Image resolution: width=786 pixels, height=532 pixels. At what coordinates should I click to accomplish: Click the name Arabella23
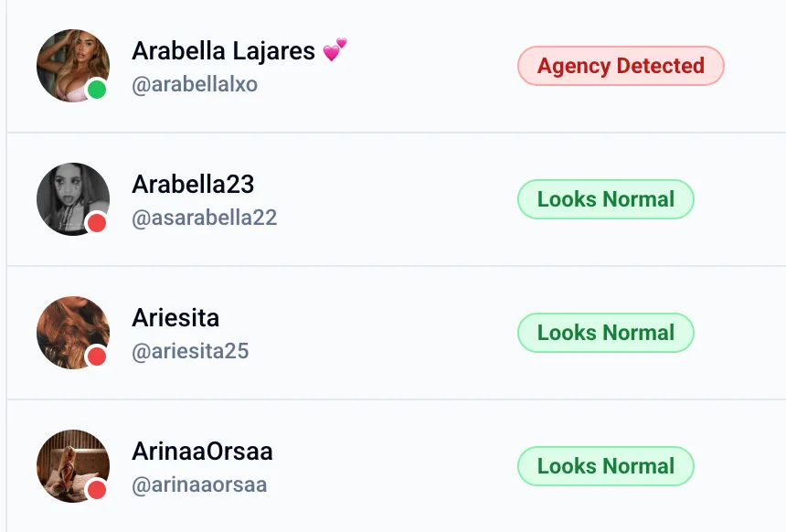pos(193,184)
